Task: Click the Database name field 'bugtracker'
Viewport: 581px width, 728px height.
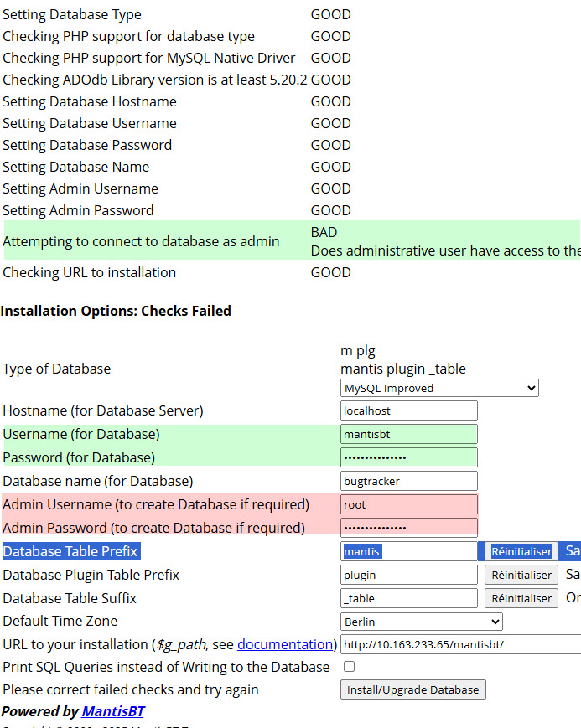Action: (409, 481)
